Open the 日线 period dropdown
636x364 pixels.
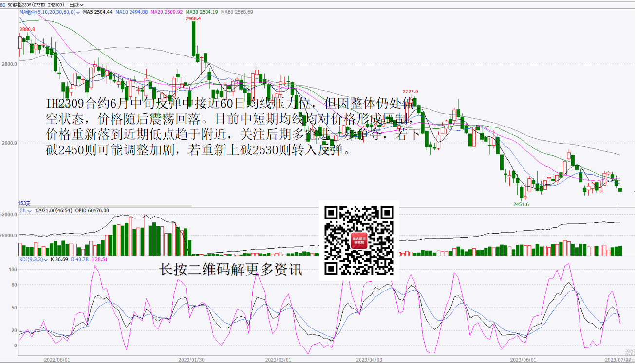[x=76, y=5]
